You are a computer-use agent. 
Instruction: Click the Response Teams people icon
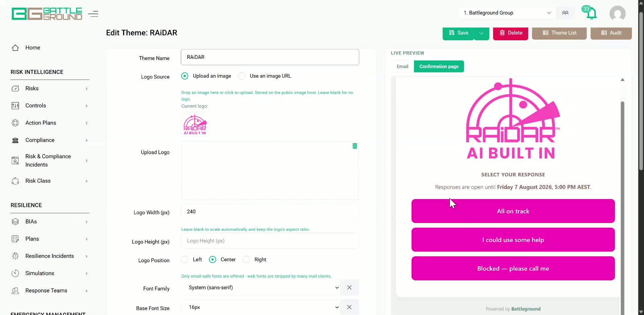(15, 290)
